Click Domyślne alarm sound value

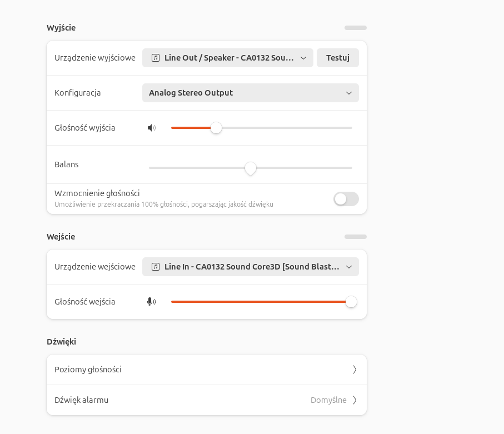tap(328, 400)
